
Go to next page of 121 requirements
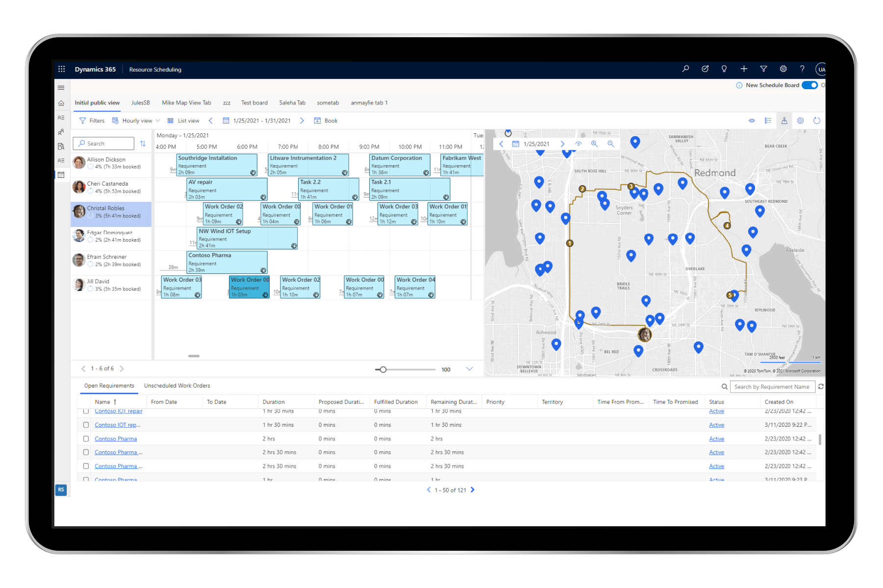[473, 490]
